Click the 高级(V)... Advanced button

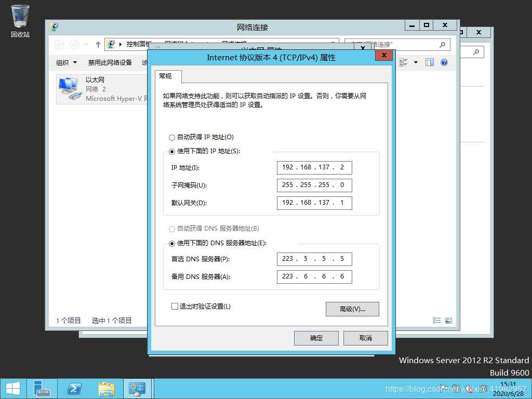tap(352, 309)
